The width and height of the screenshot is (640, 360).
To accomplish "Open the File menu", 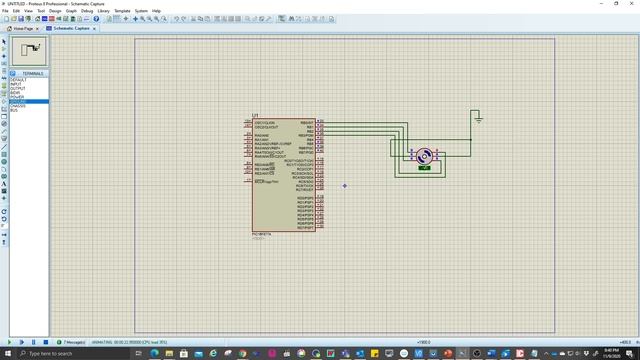I will (x=5, y=11).
